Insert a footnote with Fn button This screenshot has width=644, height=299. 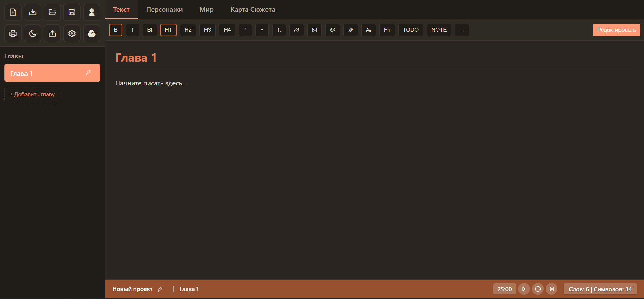(x=387, y=30)
